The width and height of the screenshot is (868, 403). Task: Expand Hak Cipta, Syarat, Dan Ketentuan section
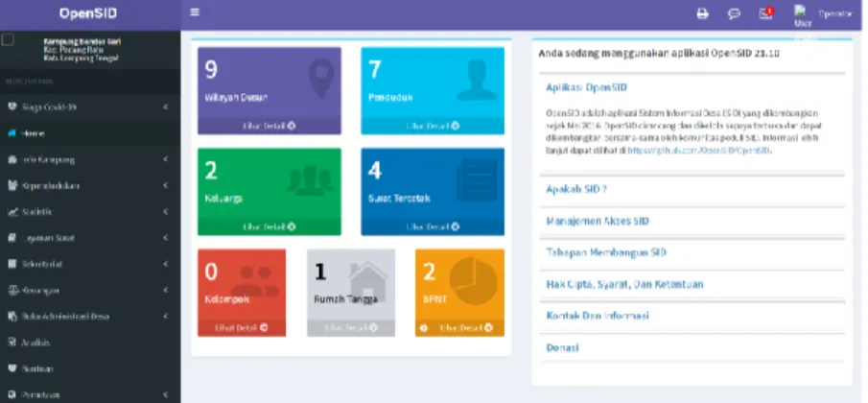point(624,285)
